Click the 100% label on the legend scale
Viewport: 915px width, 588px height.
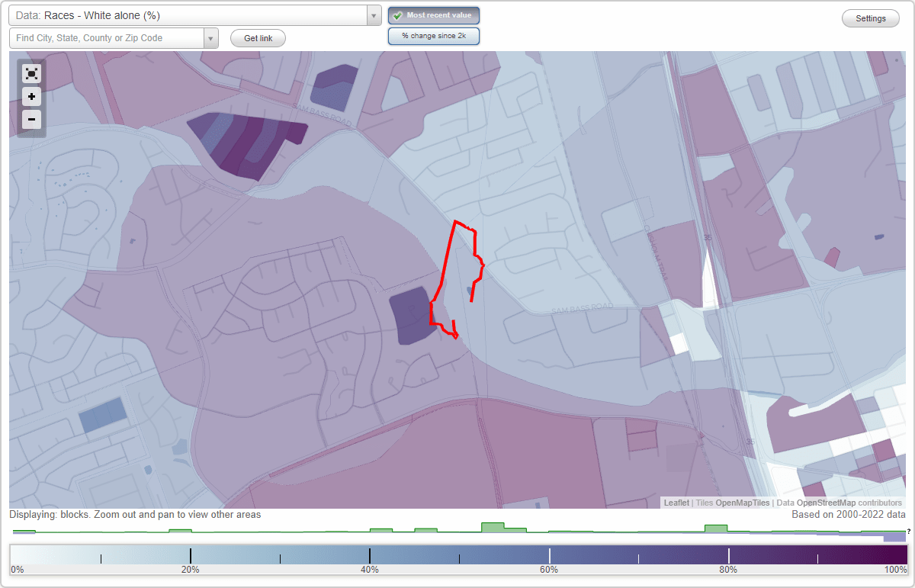[895, 570]
